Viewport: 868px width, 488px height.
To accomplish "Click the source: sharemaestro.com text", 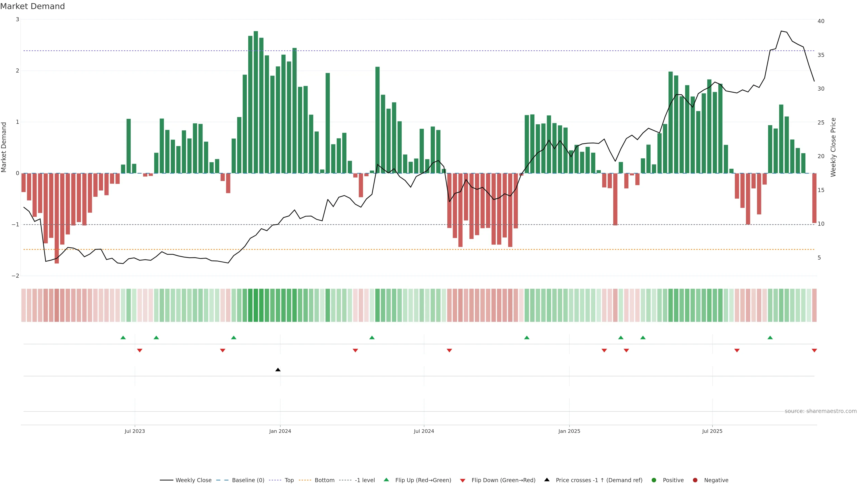I will [821, 411].
